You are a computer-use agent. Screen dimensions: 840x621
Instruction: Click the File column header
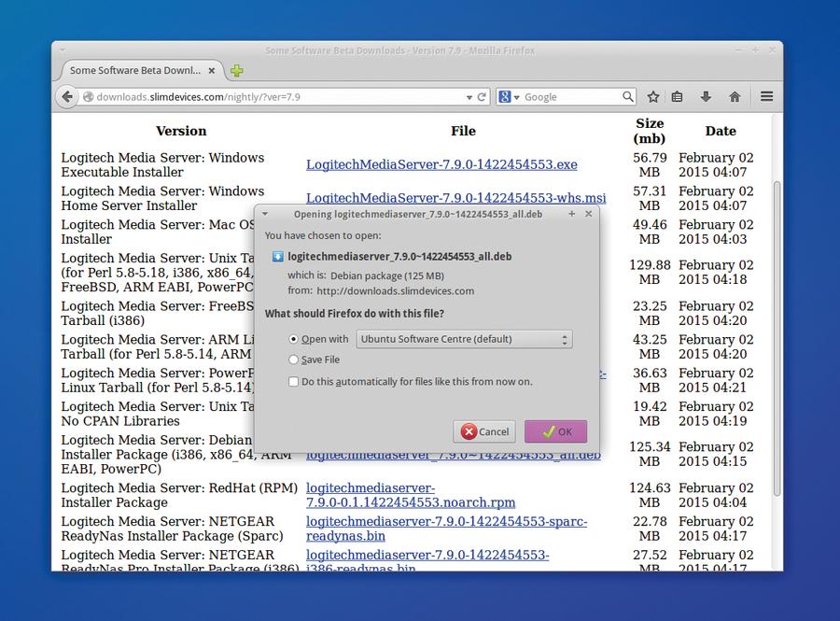463,131
